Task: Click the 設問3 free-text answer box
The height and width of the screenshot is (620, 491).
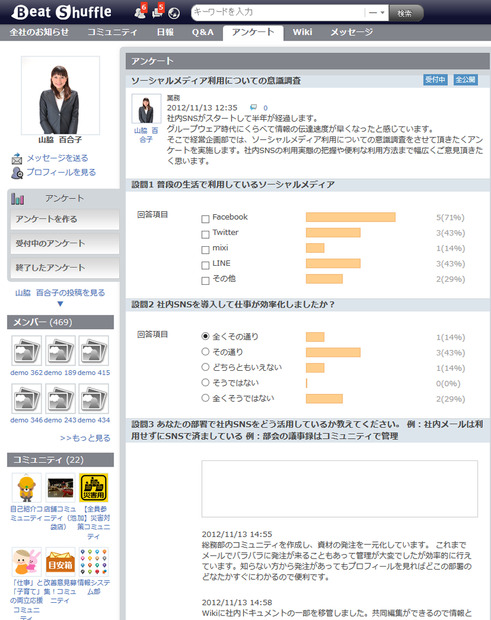Action: pyautogui.click(x=340, y=489)
